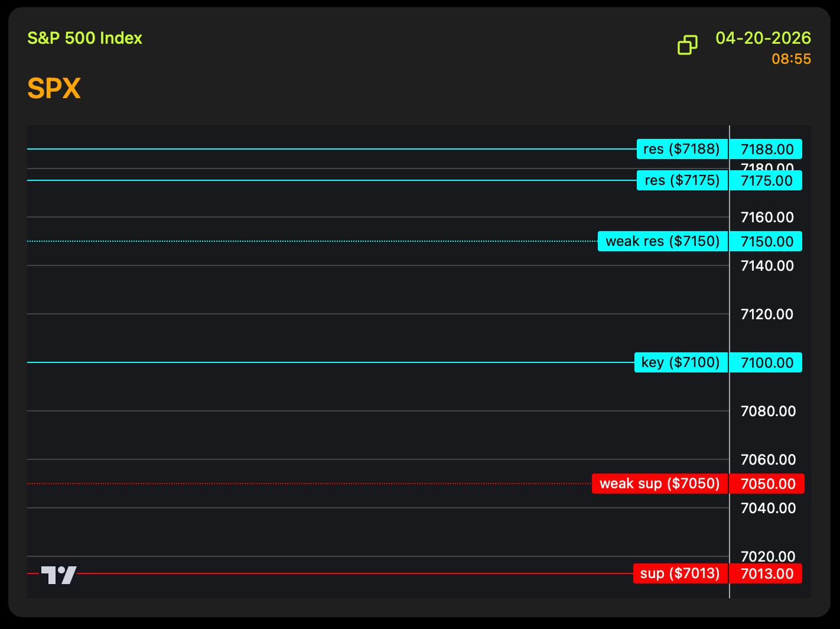Select the weak sup ($7050) label
The width and height of the screenshot is (840, 629).
pyautogui.click(x=659, y=484)
